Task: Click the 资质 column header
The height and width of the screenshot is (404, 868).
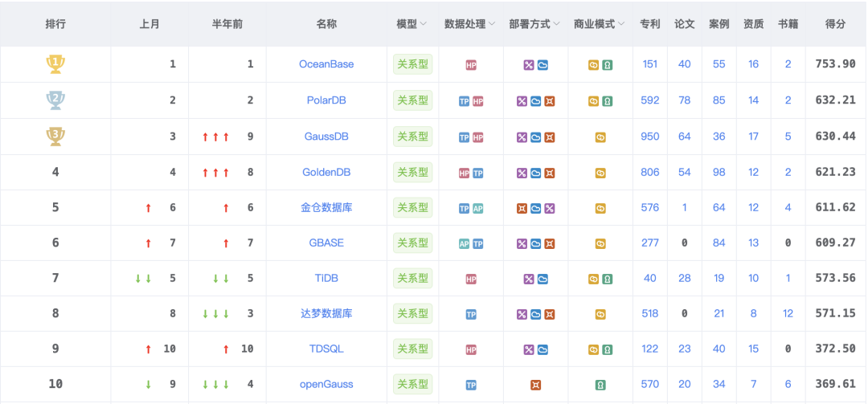Action: coord(753,24)
